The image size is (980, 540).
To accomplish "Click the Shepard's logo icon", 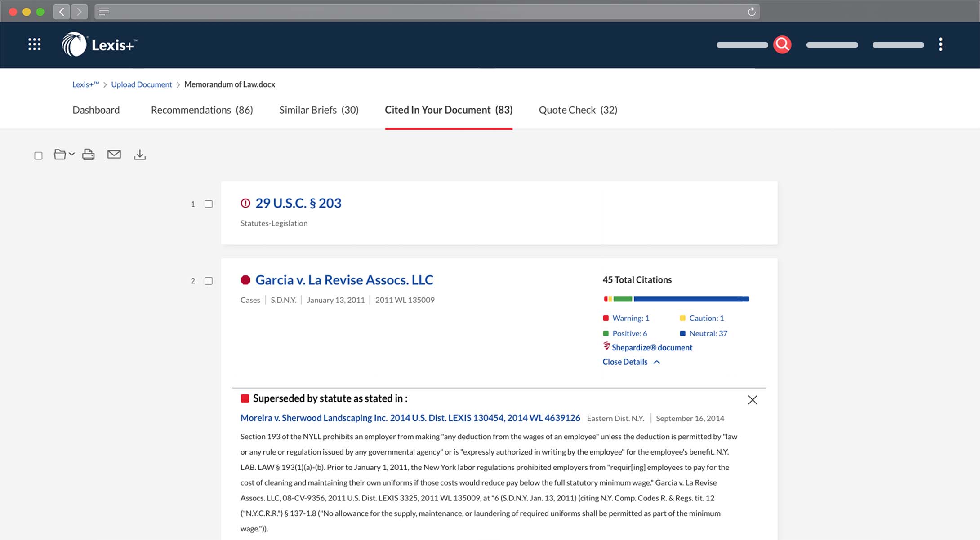I will pos(606,346).
